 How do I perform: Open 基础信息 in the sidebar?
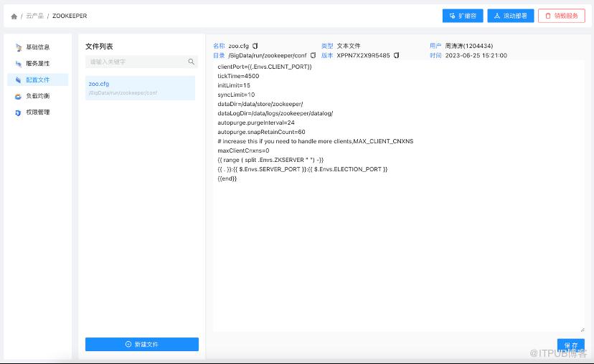[37, 47]
